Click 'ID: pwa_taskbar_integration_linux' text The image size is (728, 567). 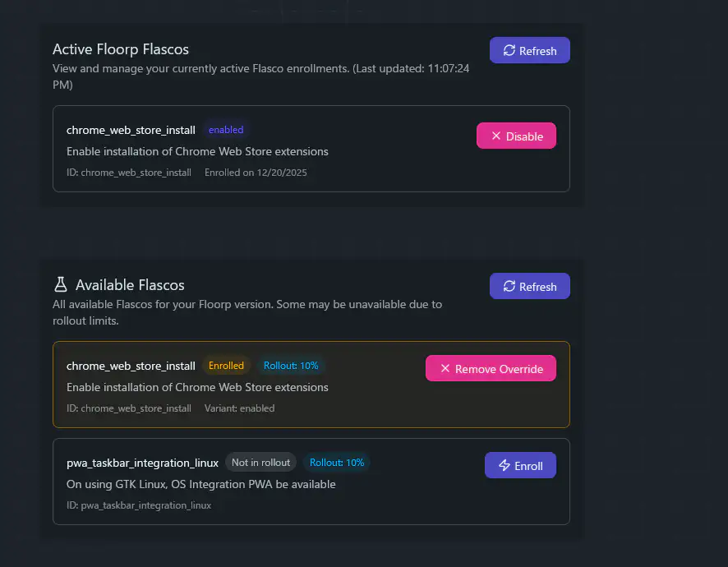(x=139, y=505)
